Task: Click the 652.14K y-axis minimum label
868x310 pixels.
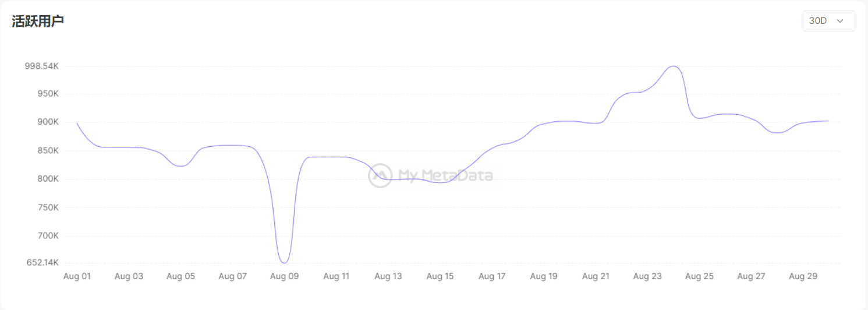Action: pyautogui.click(x=42, y=262)
